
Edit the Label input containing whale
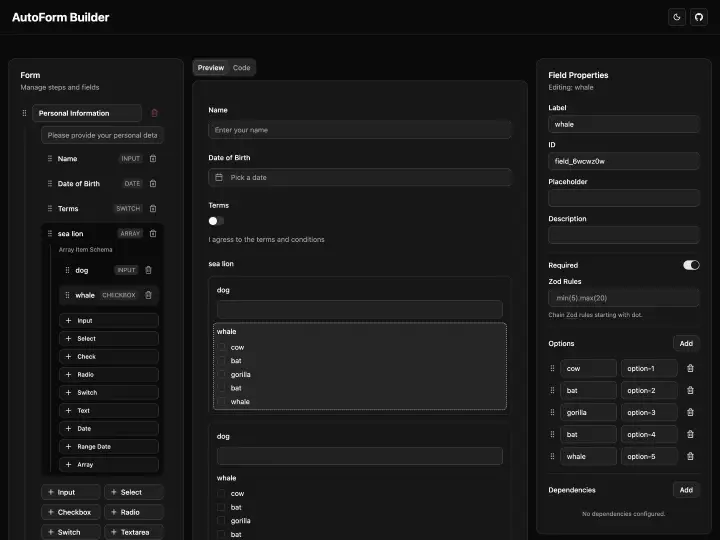point(624,124)
